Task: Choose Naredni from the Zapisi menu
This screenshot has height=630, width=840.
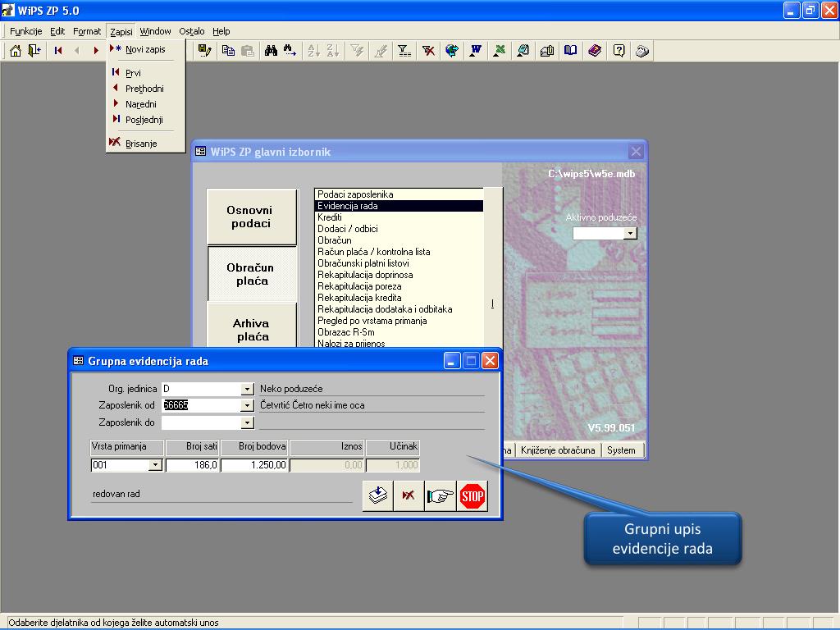Action: 146,104
